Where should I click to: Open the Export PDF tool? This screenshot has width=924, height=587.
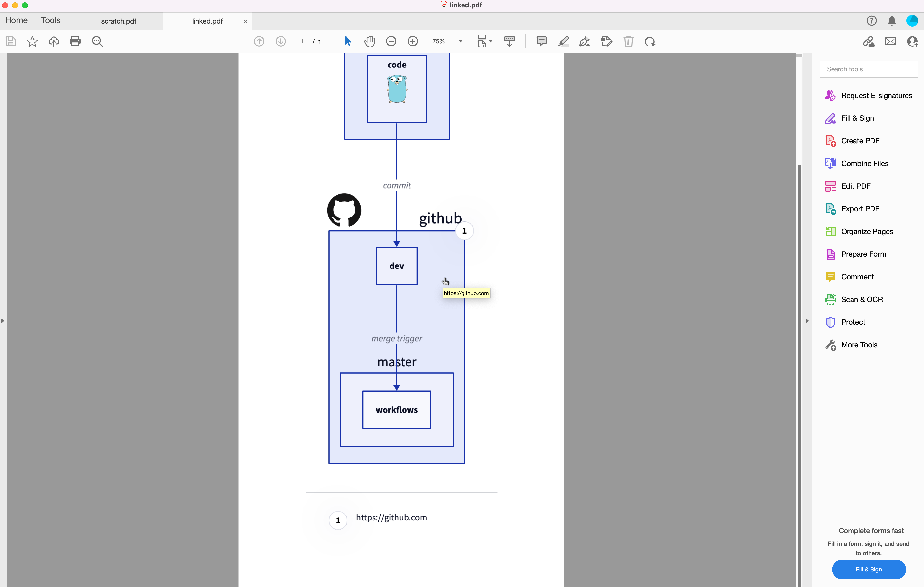tap(852, 209)
